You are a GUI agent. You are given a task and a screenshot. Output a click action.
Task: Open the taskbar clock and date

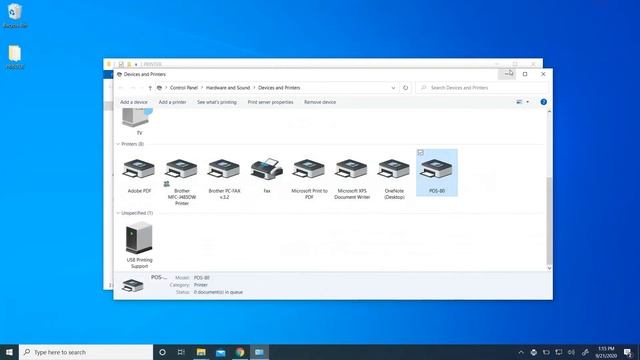[x=606, y=352]
